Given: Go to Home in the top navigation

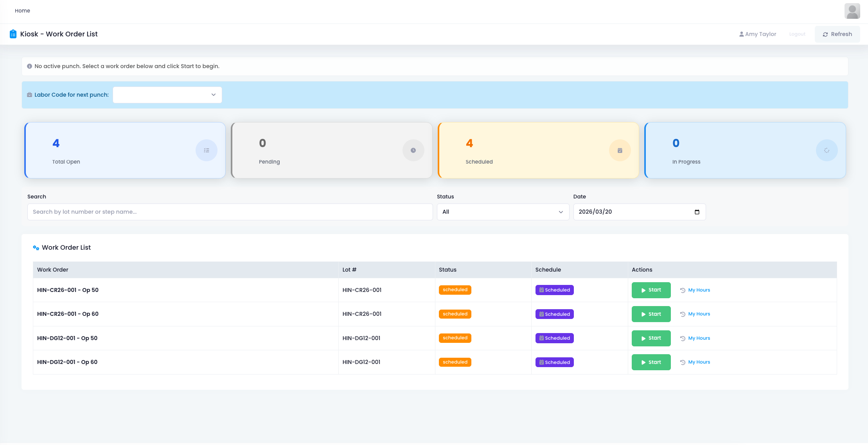Looking at the screenshot, I should click(x=22, y=11).
